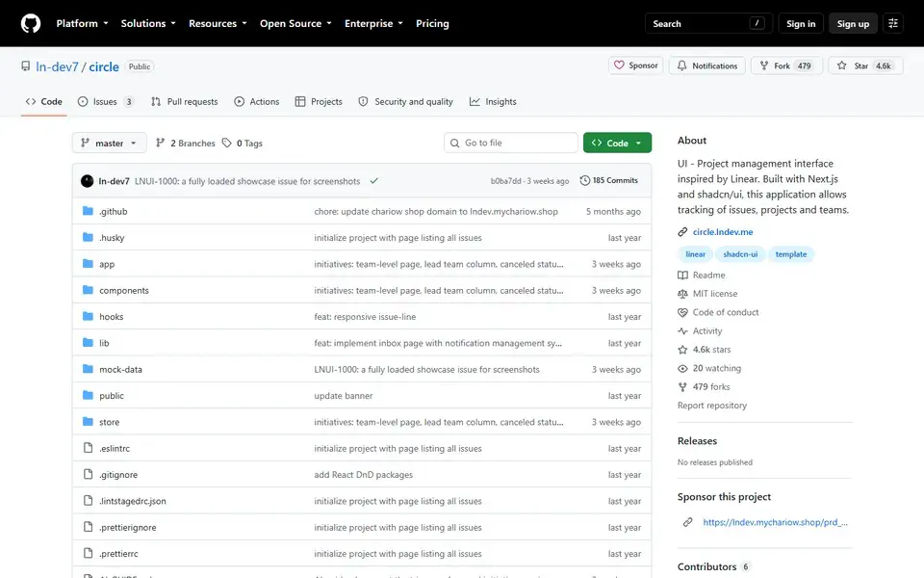Expand the Open Source menu
Viewport: 924px width, 578px height.
(295, 23)
